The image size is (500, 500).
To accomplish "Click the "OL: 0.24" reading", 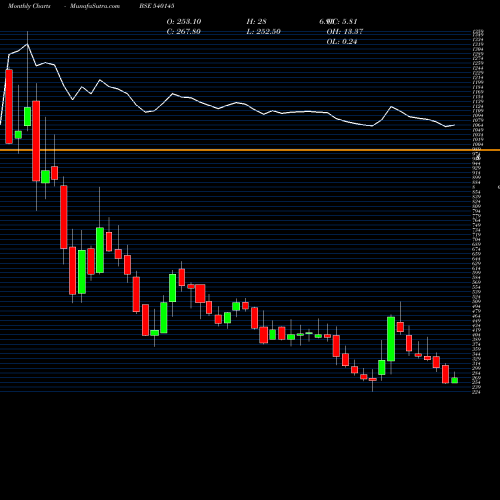I will point(342,42).
